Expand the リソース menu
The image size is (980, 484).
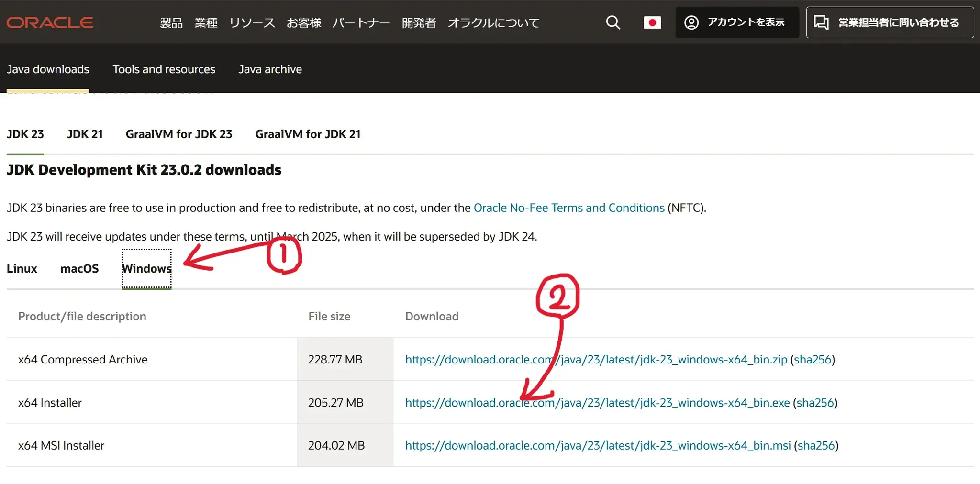(x=252, y=23)
